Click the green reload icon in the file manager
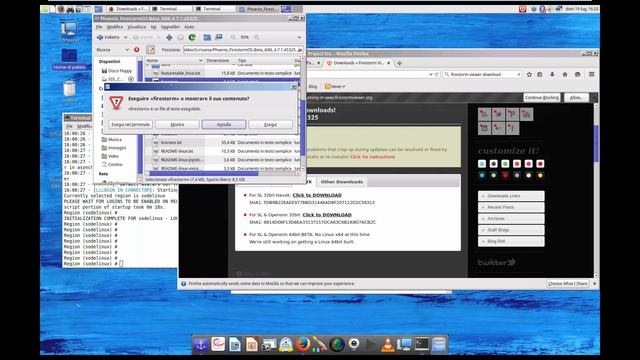Viewport: 640px width, 360px height. click(192, 37)
